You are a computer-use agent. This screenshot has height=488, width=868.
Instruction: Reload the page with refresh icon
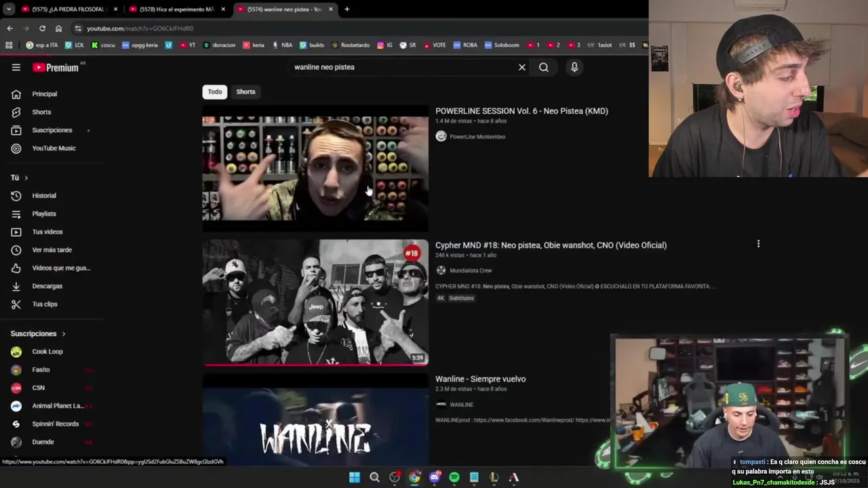point(42,28)
